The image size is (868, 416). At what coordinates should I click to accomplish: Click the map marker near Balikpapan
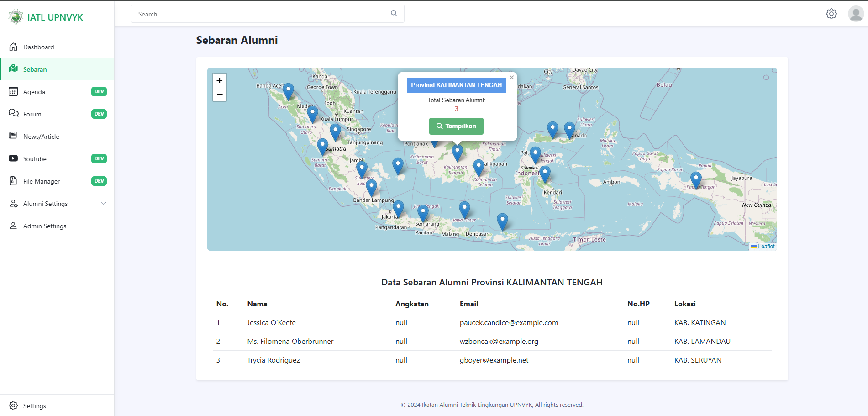point(479,168)
